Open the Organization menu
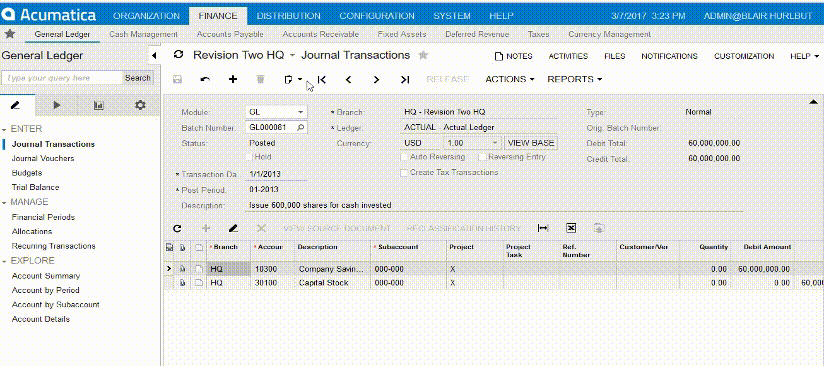The image size is (824, 366). click(x=146, y=16)
